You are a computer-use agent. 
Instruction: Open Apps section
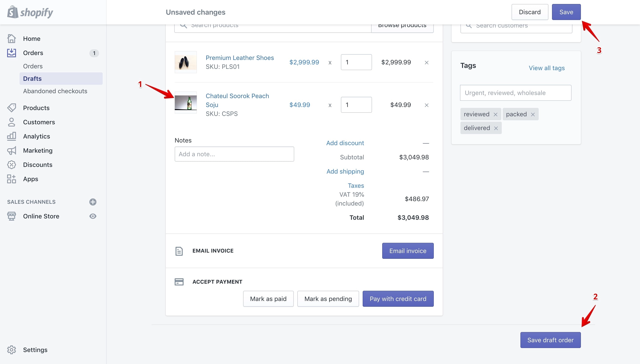coord(30,179)
